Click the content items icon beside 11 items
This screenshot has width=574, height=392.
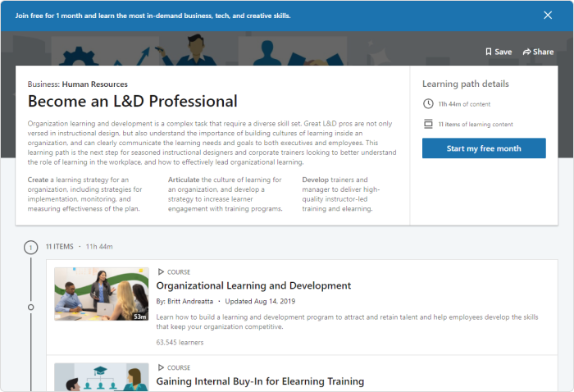pos(428,124)
